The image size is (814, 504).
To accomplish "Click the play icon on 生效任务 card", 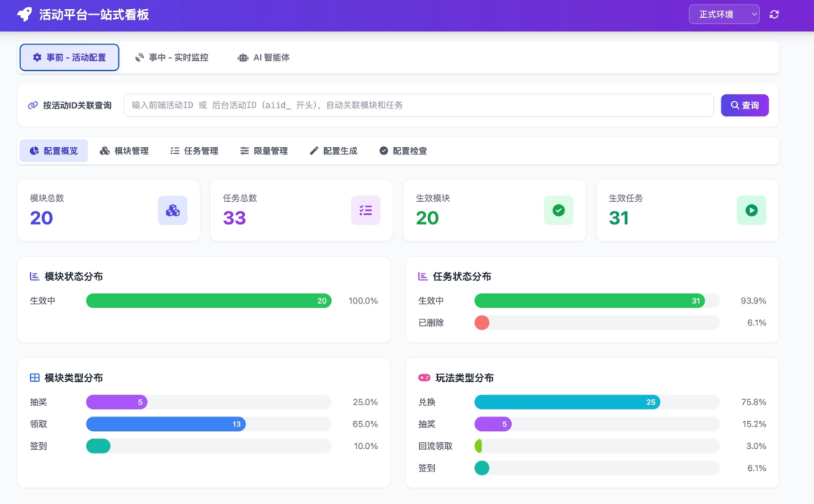I will 751,210.
